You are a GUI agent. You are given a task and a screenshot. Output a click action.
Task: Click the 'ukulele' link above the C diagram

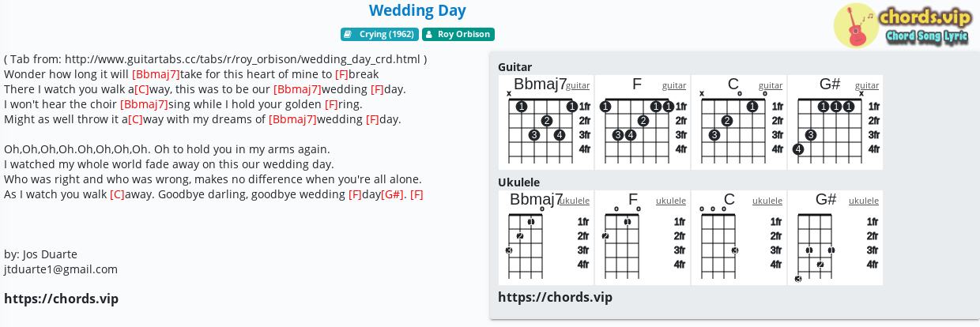click(767, 201)
